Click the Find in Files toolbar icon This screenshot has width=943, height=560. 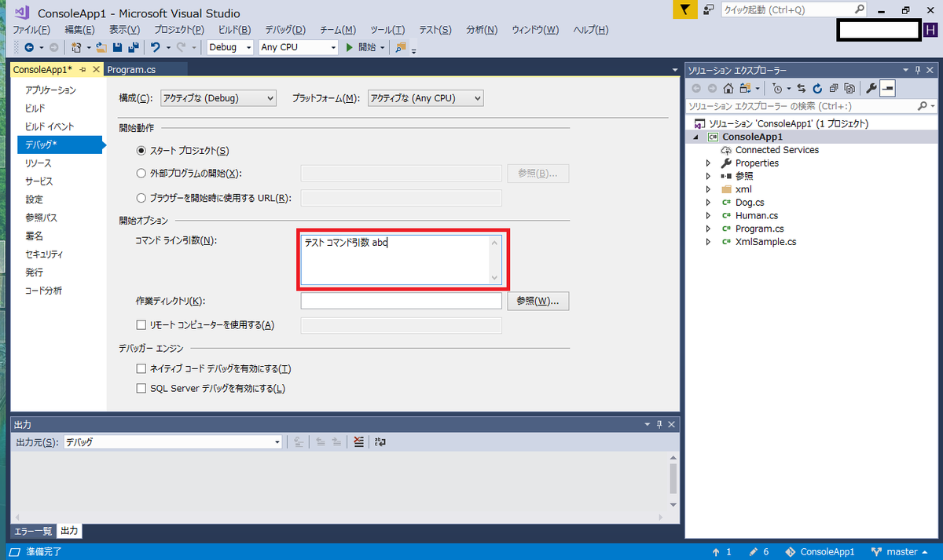[x=402, y=47]
